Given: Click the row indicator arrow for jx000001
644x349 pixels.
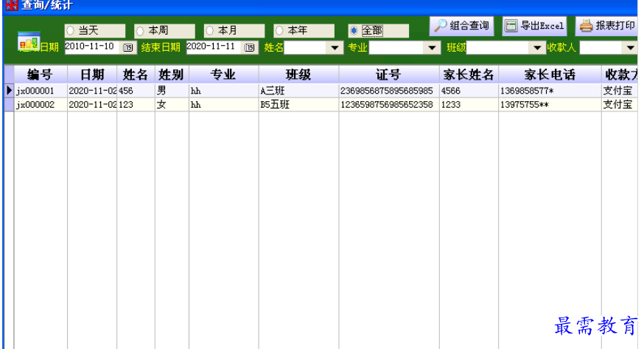Looking at the screenshot, I should point(9,91).
